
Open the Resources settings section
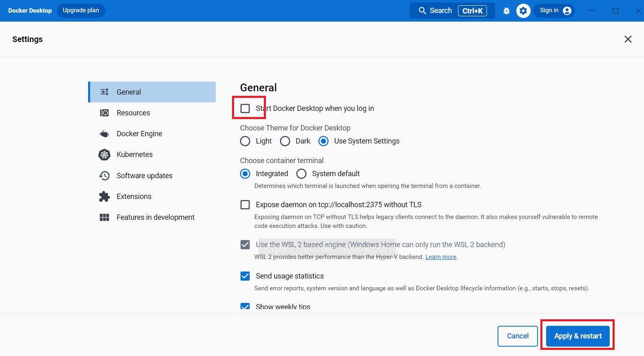[152, 113]
